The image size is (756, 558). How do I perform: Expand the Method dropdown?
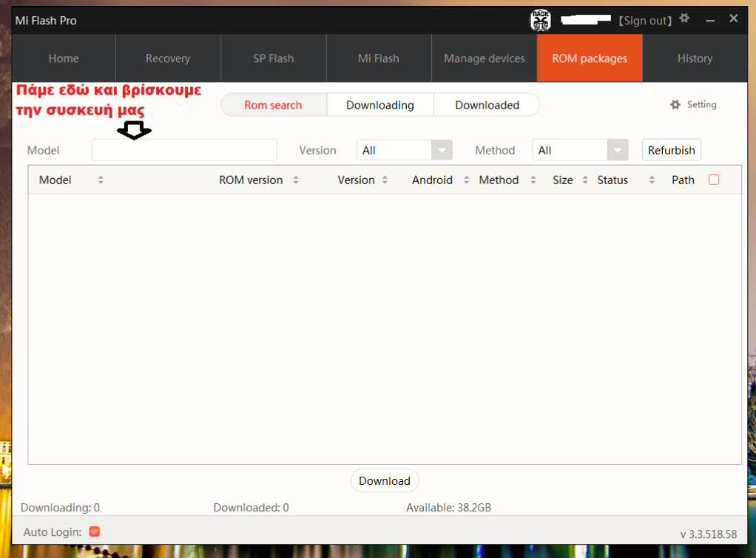pyautogui.click(x=618, y=150)
